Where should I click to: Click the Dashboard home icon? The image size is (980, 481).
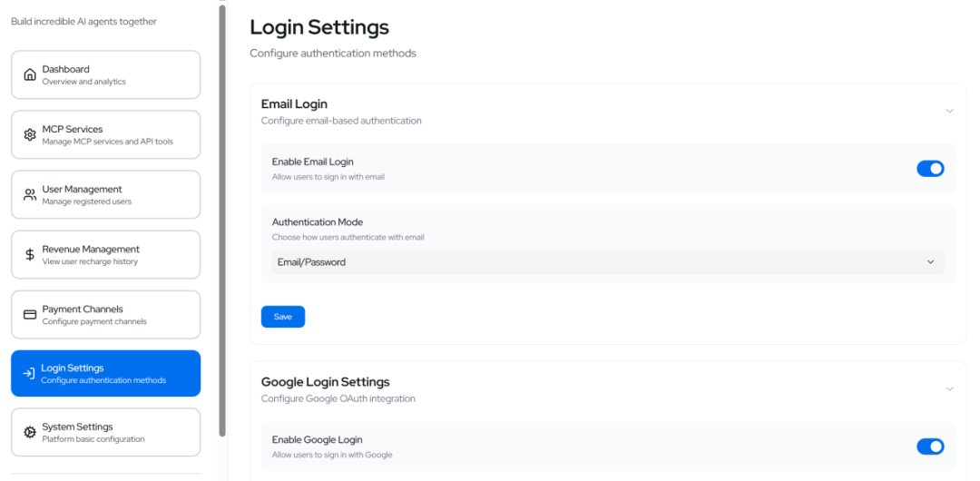29,75
